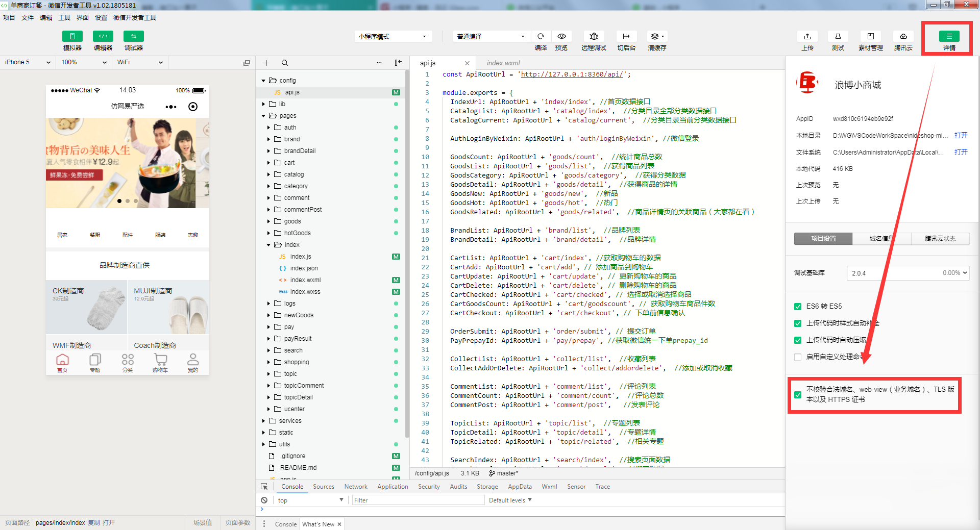Image resolution: width=980 pixels, height=530 pixels.
Task: Toggle the skip domain and TLS verification checkbox
Action: (x=798, y=395)
